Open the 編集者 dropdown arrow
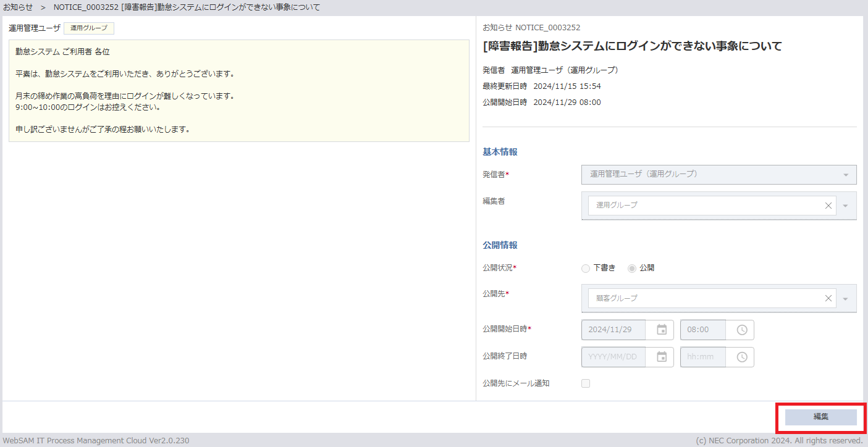Image resolution: width=868 pixels, height=447 pixels. [846, 206]
